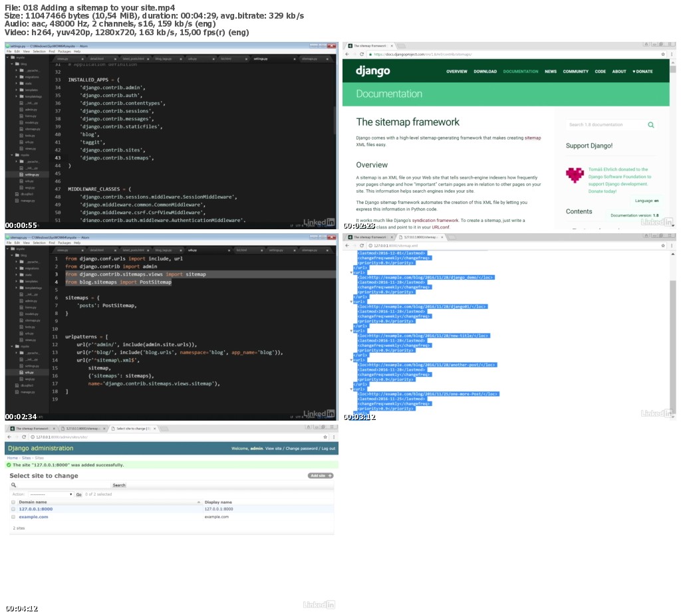
Task: Click the pink heart donation icon
Action: pos(575,175)
